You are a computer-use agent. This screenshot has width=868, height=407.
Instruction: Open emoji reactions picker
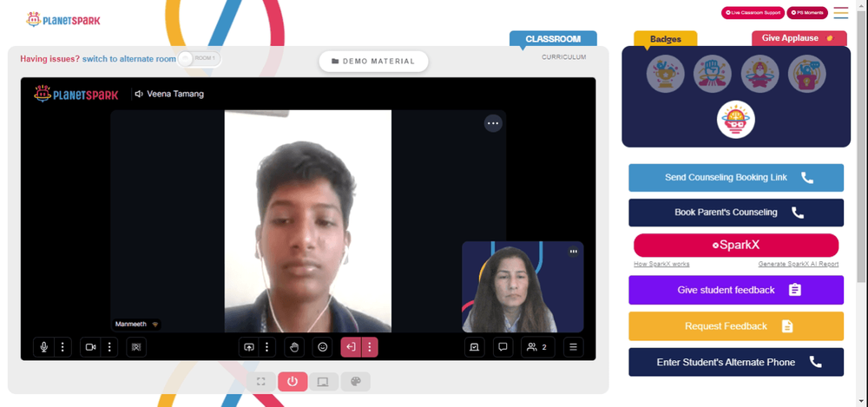322,347
